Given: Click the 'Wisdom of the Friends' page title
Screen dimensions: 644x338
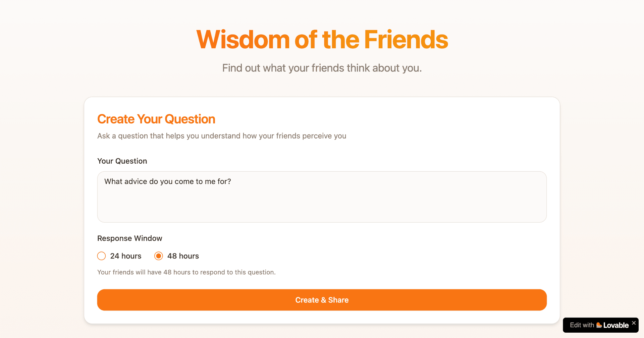Looking at the screenshot, I should [x=322, y=39].
